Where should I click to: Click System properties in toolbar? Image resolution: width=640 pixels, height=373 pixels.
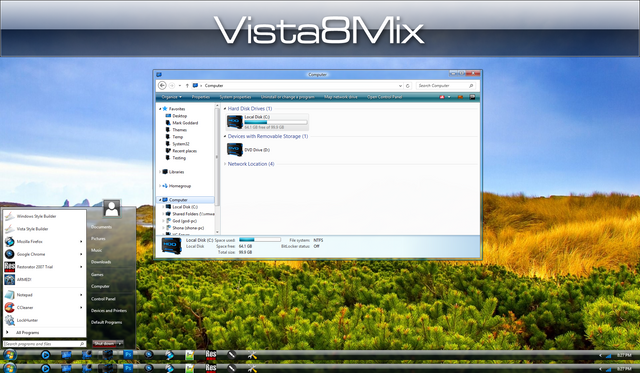point(235,97)
